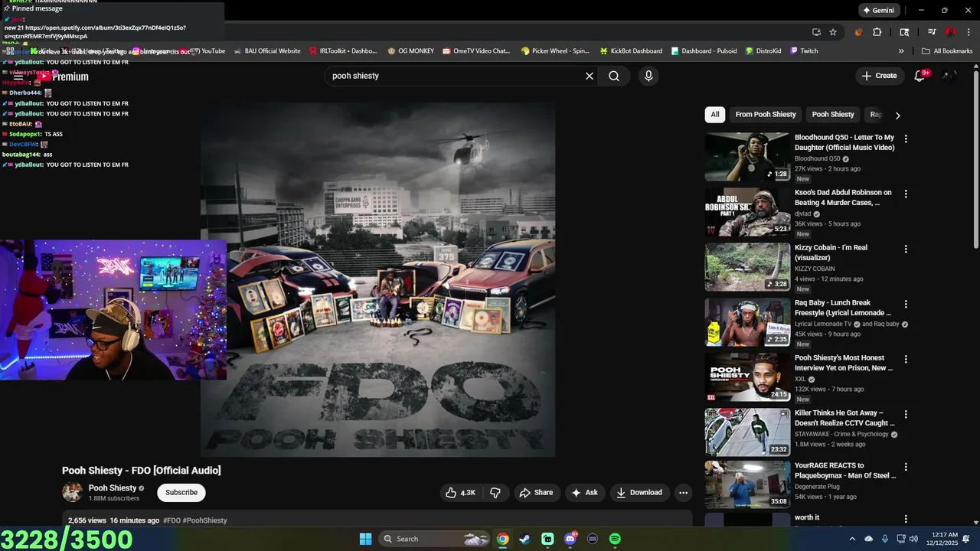The height and width of the screenshot is (551, 980).
Task: Open XXL Pooh Shiesty interview thumbnail
Action: (x=747, y=377)
